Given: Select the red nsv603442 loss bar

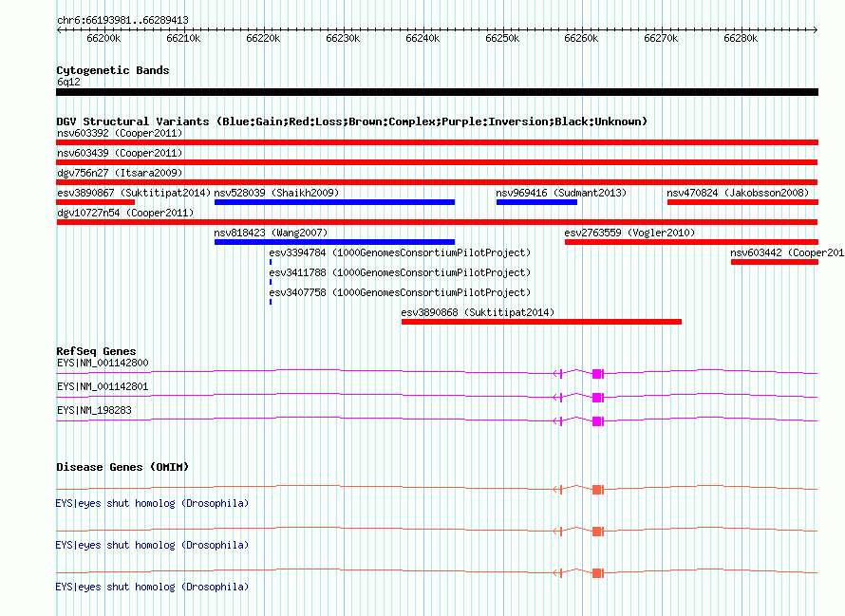Looking at the screenshot, I should 775,262.
